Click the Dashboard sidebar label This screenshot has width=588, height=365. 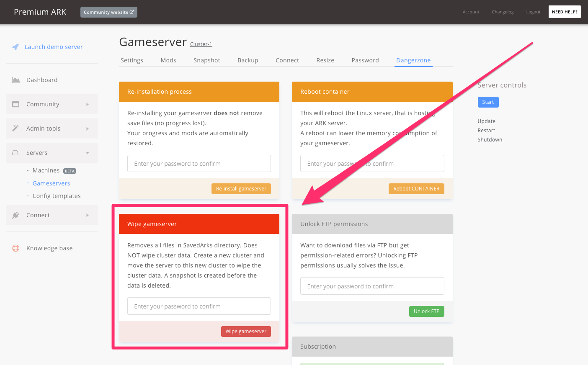(x=42, y=80)
